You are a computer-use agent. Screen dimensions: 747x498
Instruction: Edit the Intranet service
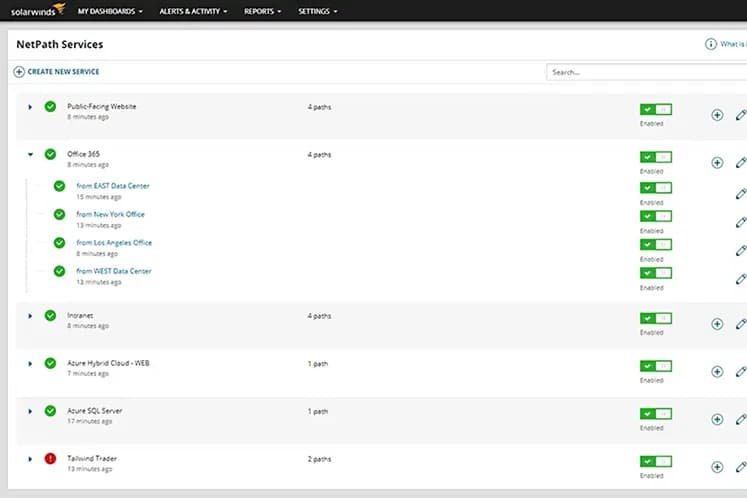[x=741, y=324]
